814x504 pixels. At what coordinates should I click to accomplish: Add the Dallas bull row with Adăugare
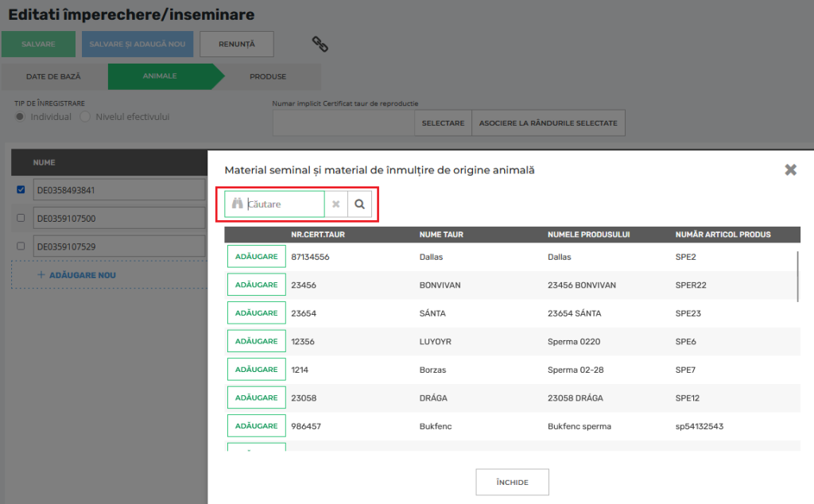(256, 257)
